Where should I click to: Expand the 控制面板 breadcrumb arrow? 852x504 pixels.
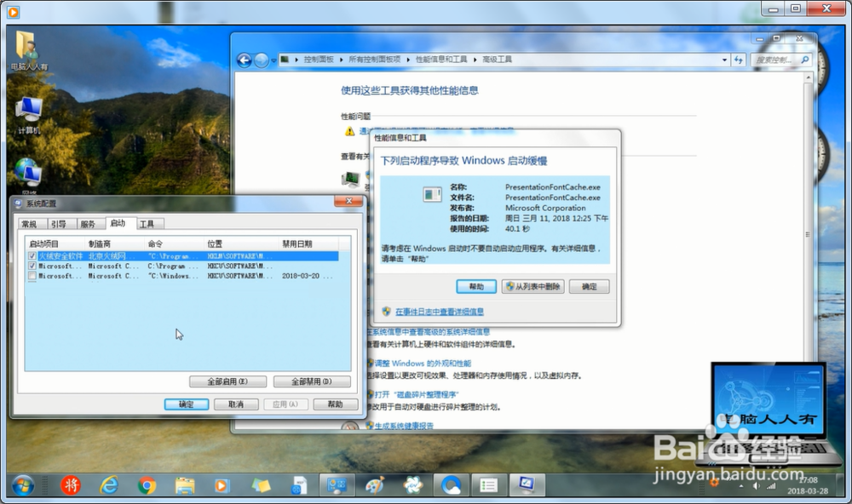click(342, 60)
